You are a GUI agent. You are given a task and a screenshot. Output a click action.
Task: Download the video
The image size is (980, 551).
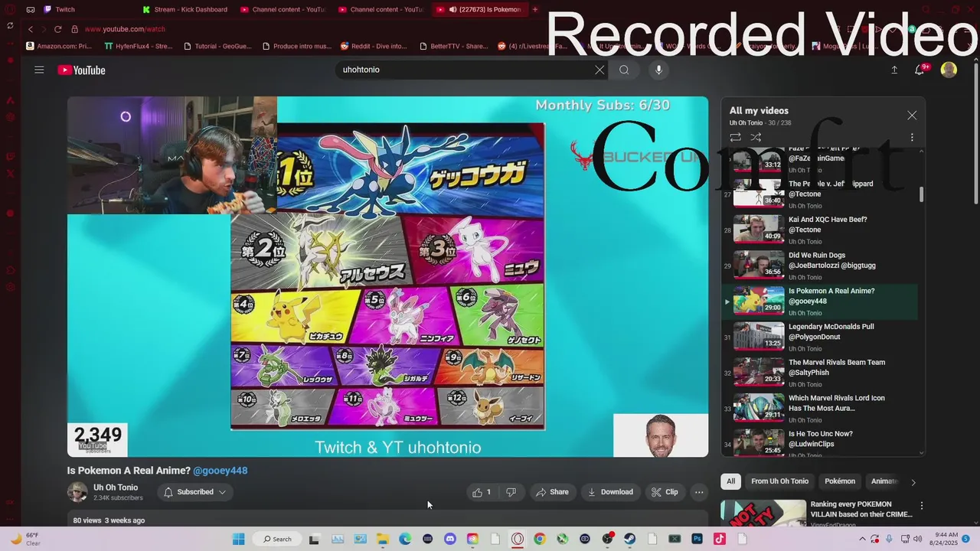610,492
